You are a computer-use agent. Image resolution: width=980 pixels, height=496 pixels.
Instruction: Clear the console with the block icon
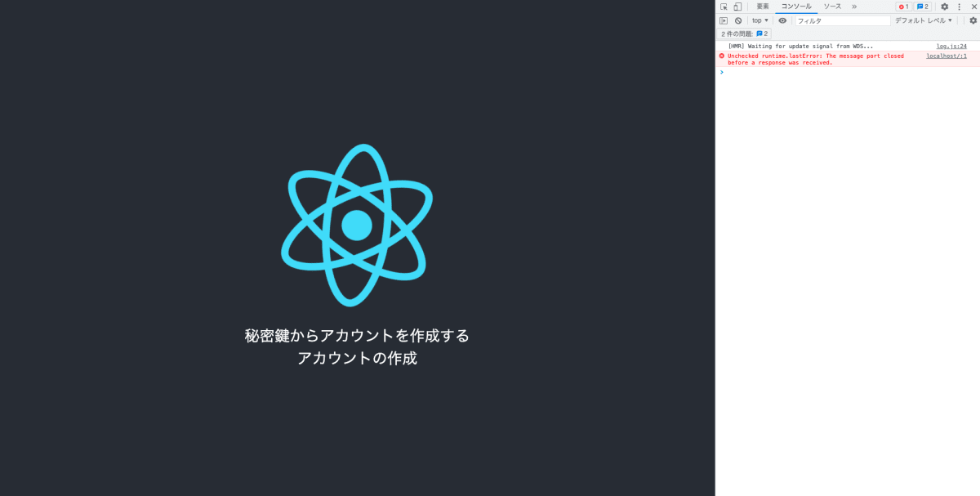point(738,20)
